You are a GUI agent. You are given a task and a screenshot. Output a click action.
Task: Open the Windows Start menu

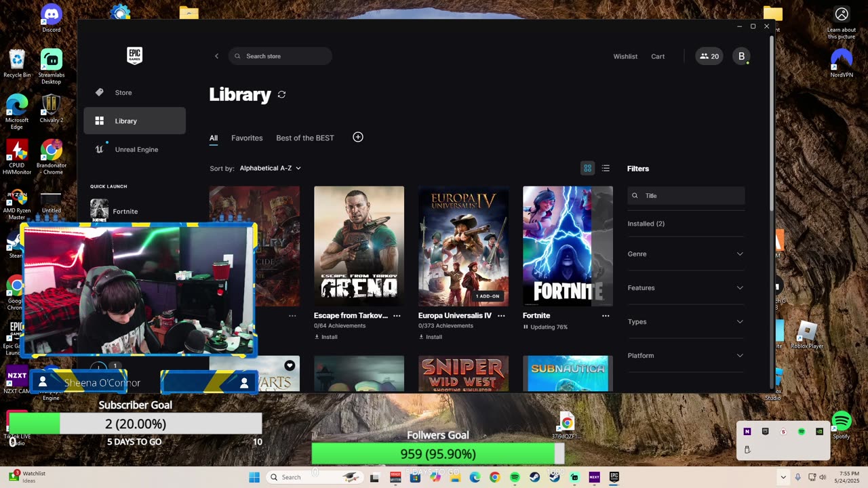point(254,477)
